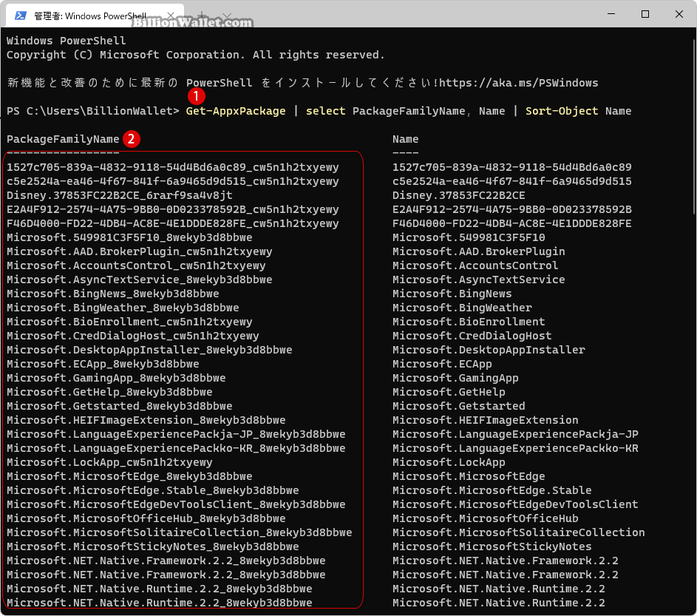
Task: Click Microsoft.MicrosoftOfficeHub in the Name column
Action: [486, 518]
